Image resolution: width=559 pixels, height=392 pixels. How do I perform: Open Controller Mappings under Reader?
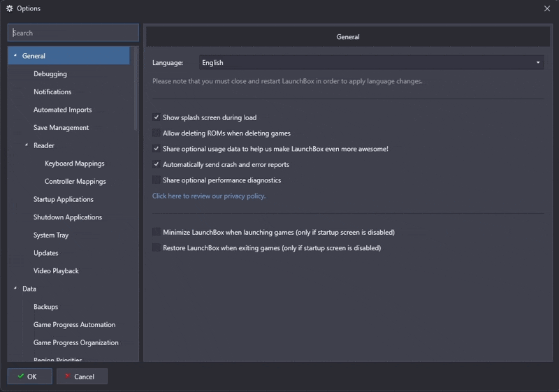[x=75, y=182]
